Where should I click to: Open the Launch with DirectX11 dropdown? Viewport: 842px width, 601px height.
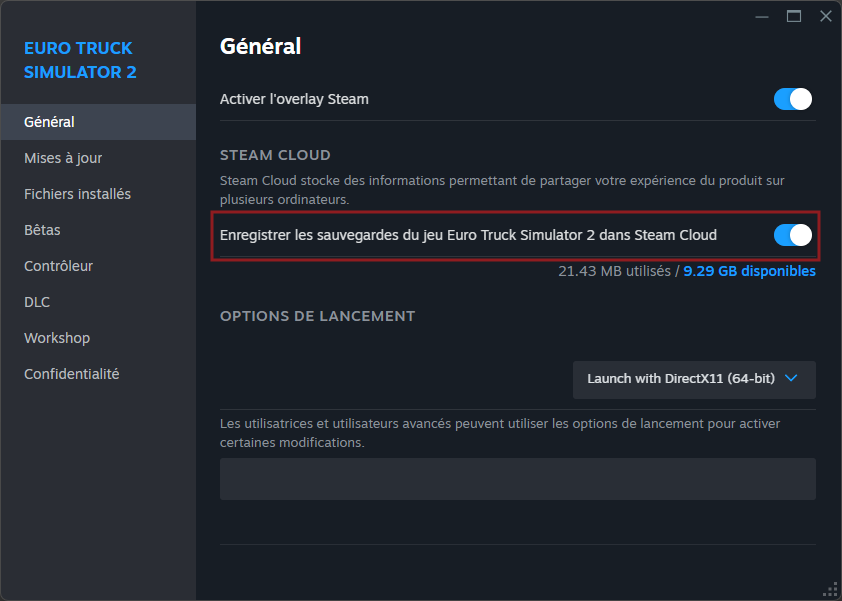tap(694, 379)
